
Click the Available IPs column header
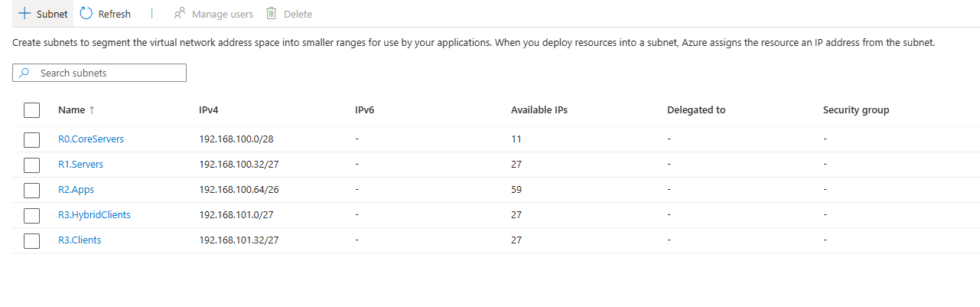pyautogui.click(x=539, y=110)
